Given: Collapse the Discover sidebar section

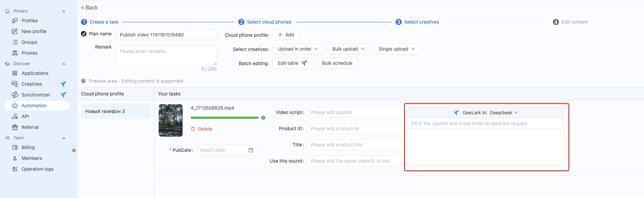Looking at the screenshot, I should pos(64,64).
